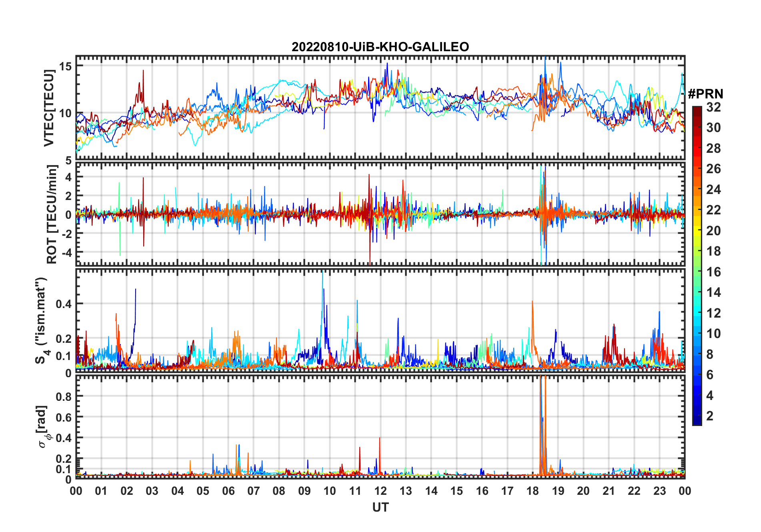Click the #PRN colorbar title
The height and width of the screenshot is (532, 761).
click(705, 94)
